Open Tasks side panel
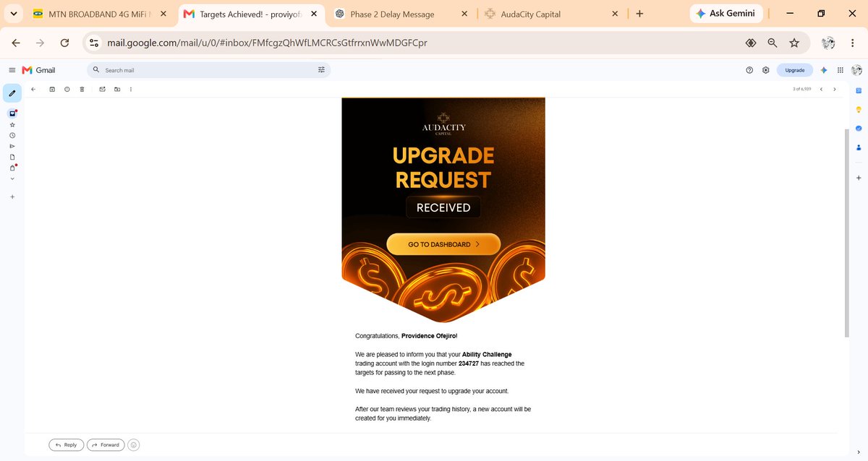Image resolution: width=868 pixels, height=461 pixels. [859, 129]
